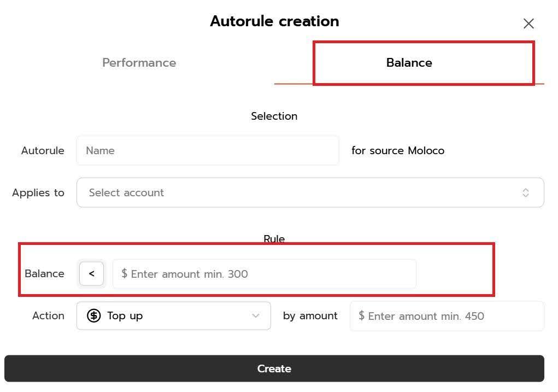558x392 pixels.
Task: Click the 'by amount' label
Action: (310, 315)
